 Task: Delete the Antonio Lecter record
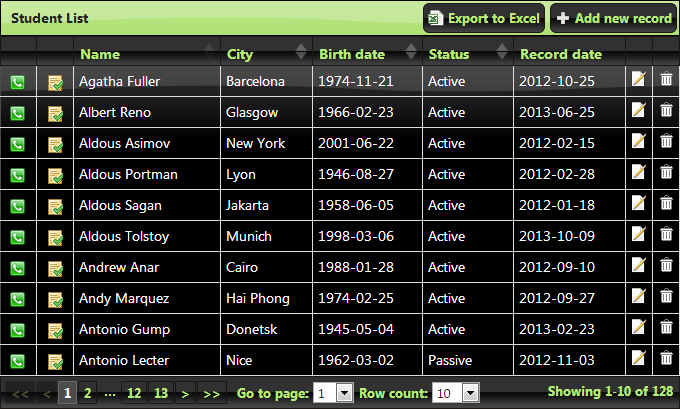tap(666, 358)
